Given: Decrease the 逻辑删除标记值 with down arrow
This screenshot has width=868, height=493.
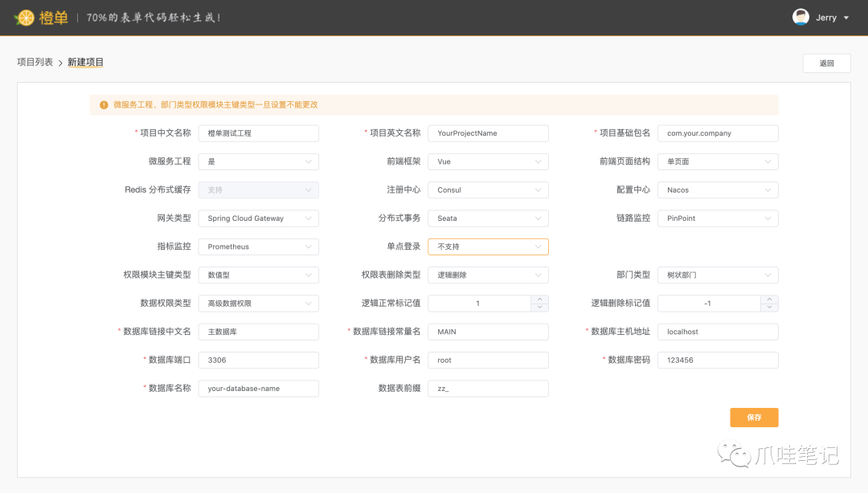Looking at the screenshot, I should click(770, 308).
